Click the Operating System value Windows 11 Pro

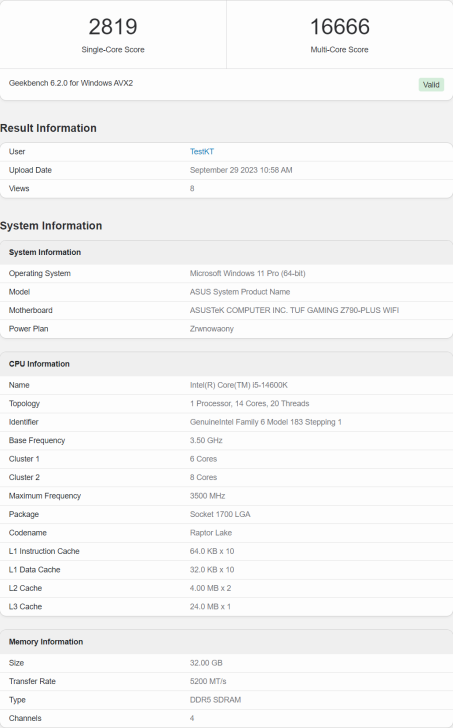[247, 273]
